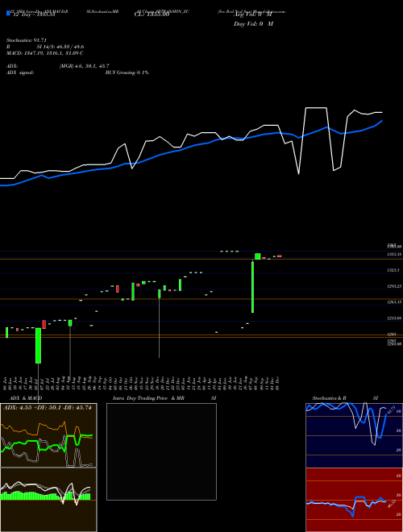The image size is (403, 532).
Task: Select the 'Day Vol: 0 M' text
Action: tap(253, 24)
